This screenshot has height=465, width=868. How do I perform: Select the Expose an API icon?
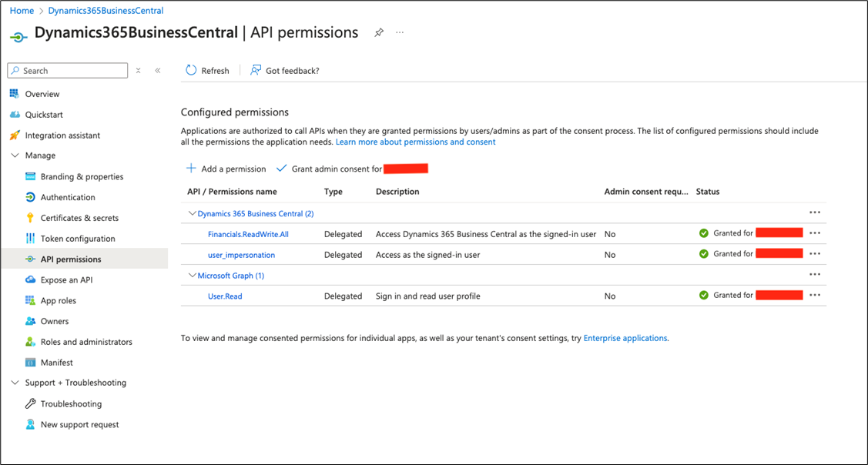point(29,279)
